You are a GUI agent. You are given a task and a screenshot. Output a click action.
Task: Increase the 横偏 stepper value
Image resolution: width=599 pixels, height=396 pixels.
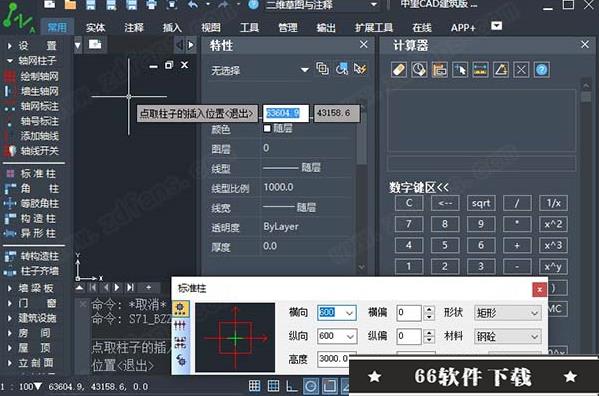click(x=429, y=309)
